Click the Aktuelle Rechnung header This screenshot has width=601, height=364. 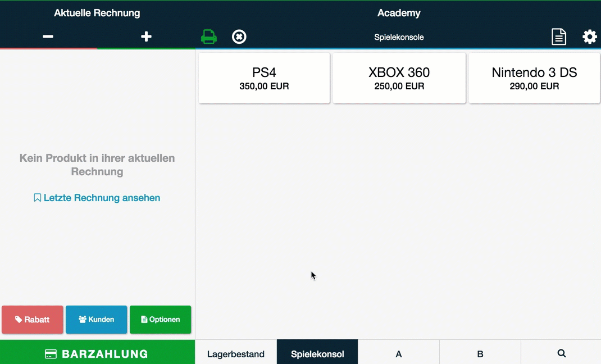(97, 13)
